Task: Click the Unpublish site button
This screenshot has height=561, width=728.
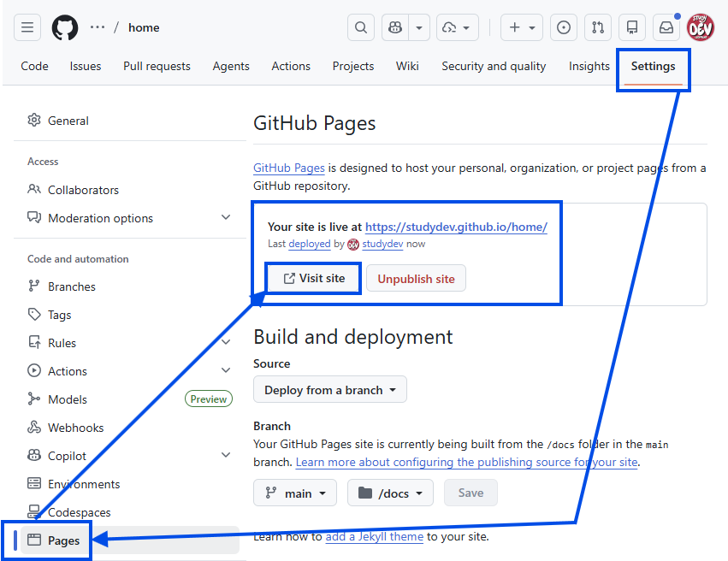Action: tap(416, 279)
